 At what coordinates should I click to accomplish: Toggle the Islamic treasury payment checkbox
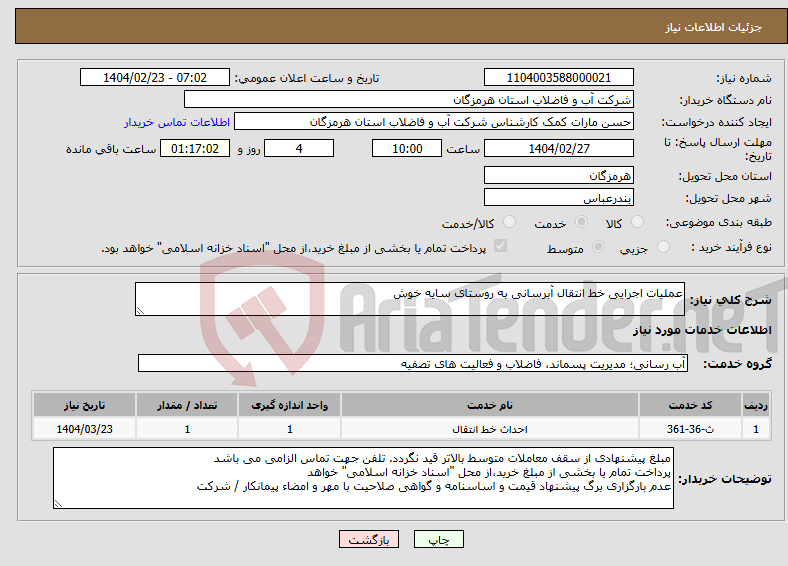[x=501, y=246]
